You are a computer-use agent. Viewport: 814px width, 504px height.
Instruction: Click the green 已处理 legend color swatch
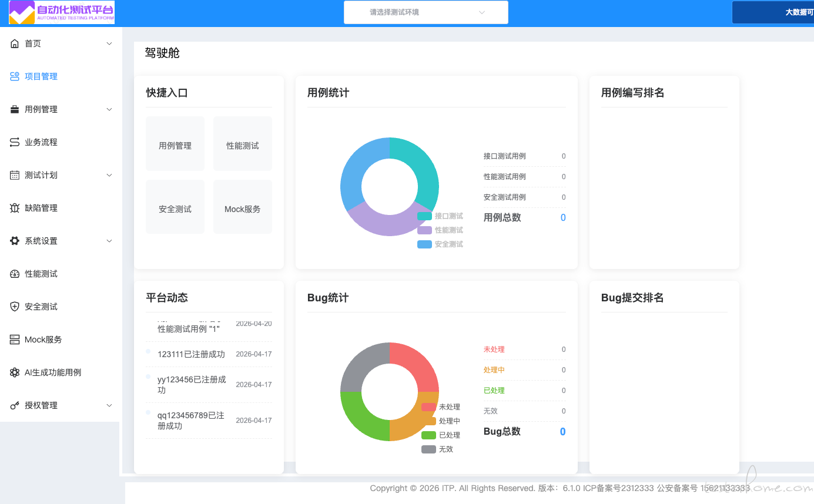point(428,435)
